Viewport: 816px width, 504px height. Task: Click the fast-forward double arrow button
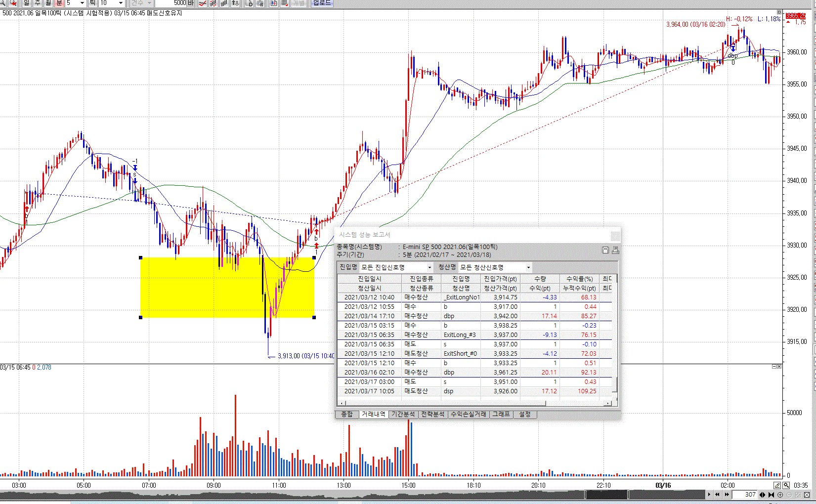coord(727,495)
